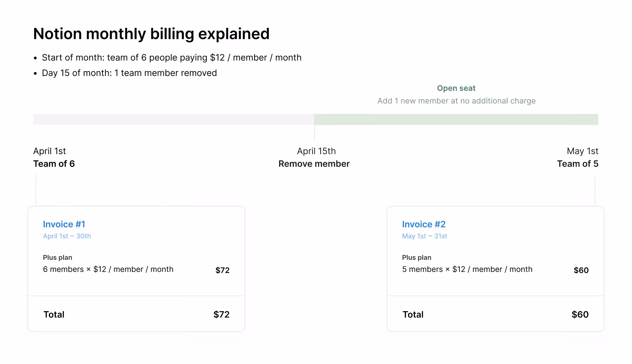Click the Plus plan label on Invoice #2
Image resolution: width=632 pixels, height=364 pixels.
[416, 257]
